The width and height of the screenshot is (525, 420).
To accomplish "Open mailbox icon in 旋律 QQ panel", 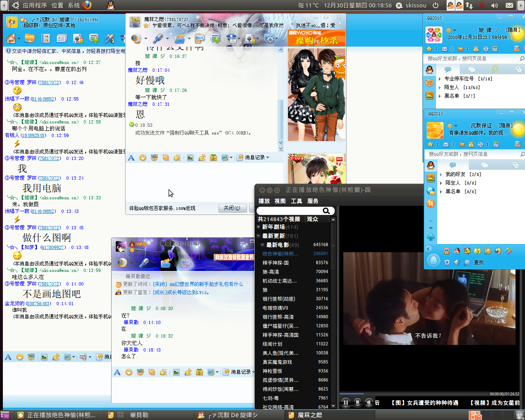I will (x=445, y=49).
